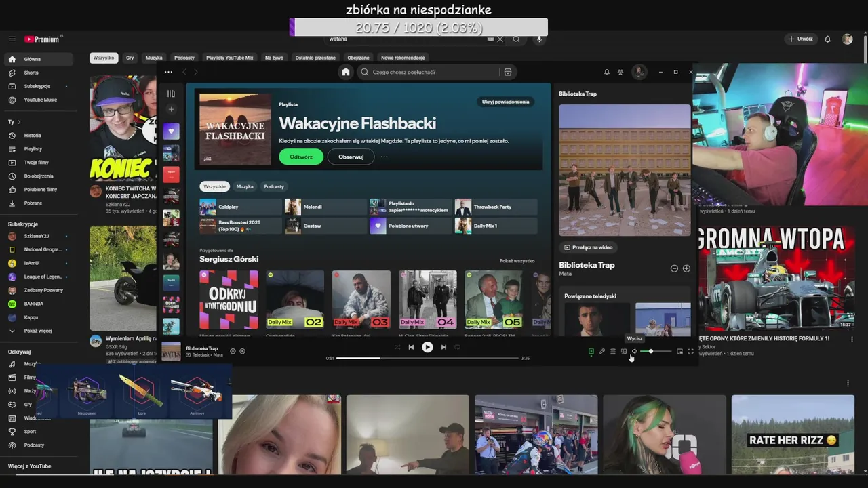868x488 pixels.
Task: Open Spotify miniplayer icon
Action: [679, 351]
